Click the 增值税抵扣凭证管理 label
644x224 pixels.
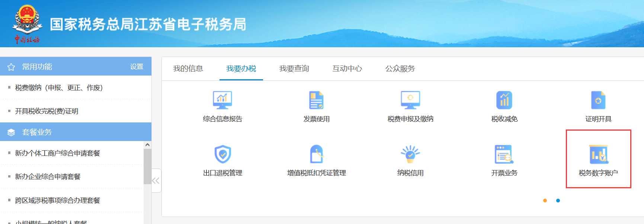point(317,173)
